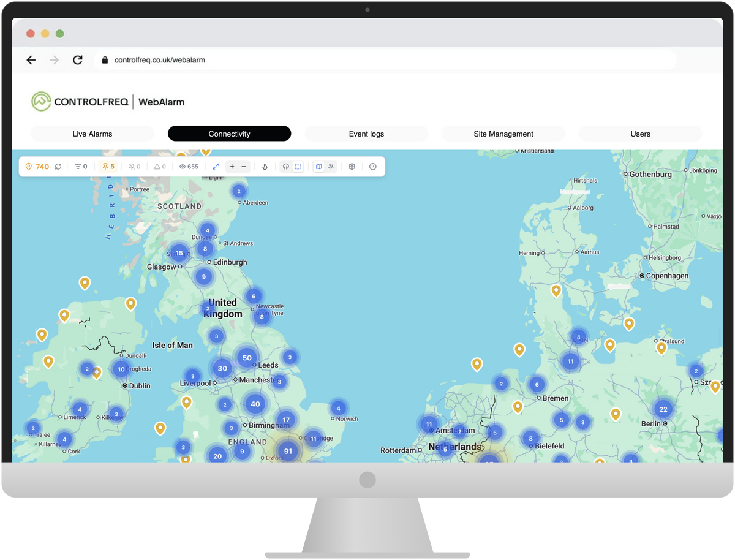The image size is (735, 560).
Task: Open the cluster of 91 near Oxford
Action: click(x=288, y=451)
